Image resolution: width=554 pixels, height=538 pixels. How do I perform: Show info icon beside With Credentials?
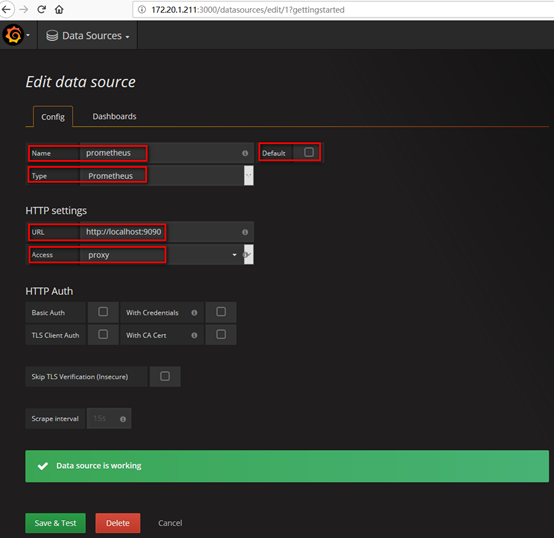[x=194, y=313]
